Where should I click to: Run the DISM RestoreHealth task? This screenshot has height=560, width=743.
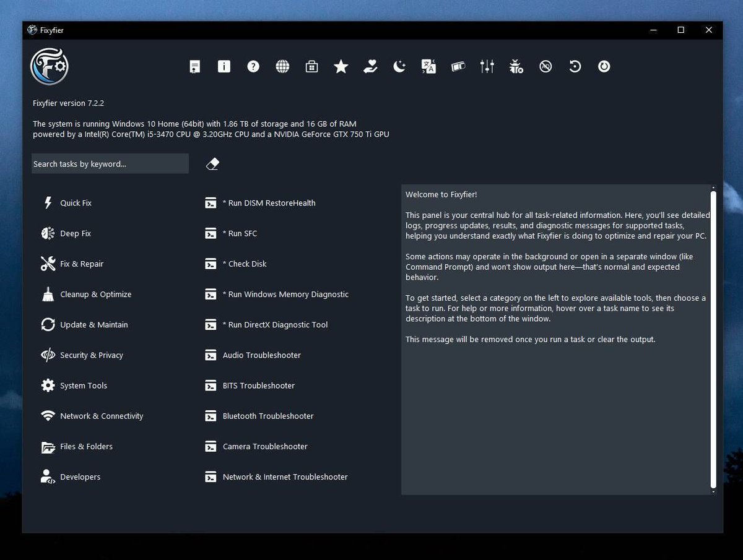point(260,203)
